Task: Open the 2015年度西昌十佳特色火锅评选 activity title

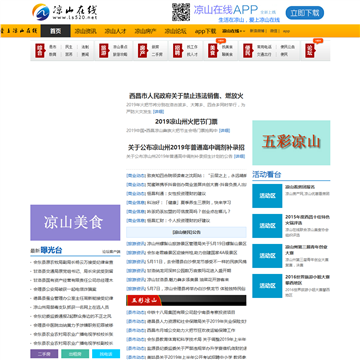Action: coord(307,220)
